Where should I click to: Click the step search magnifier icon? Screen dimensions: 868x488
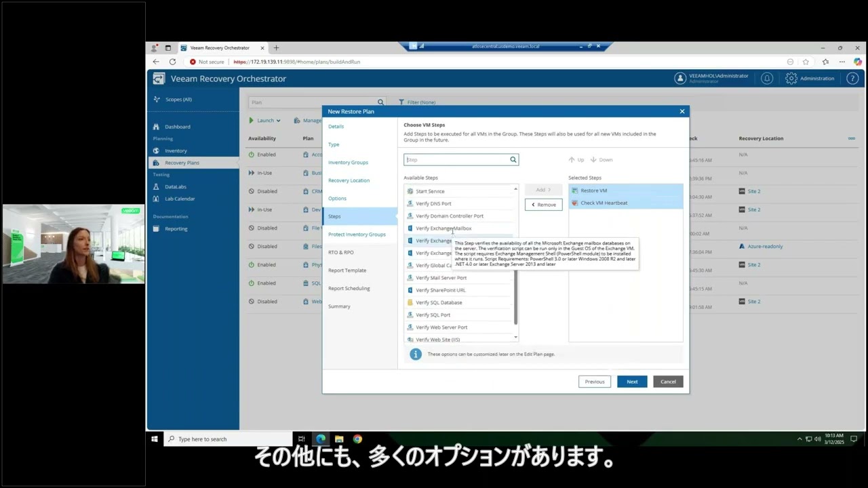(513, 160)
